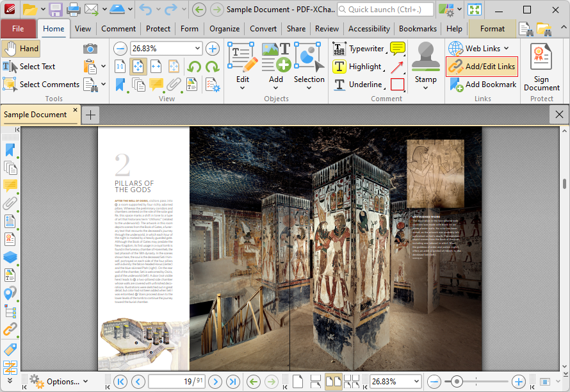570x392 pixels.
Task: Open the Attachments paperclip pane in sidebar
Action: [10, 203]
